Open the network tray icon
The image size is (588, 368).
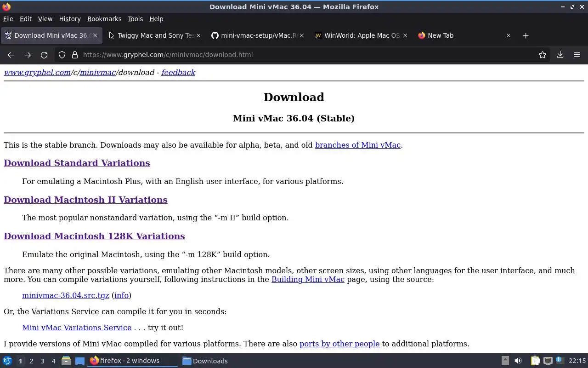coord(548,361)
